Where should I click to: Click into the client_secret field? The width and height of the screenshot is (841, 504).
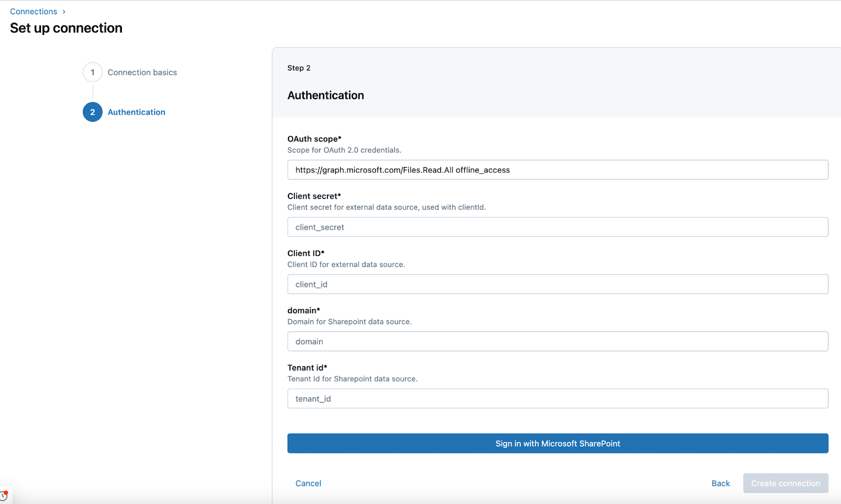(x=557, y=227)
